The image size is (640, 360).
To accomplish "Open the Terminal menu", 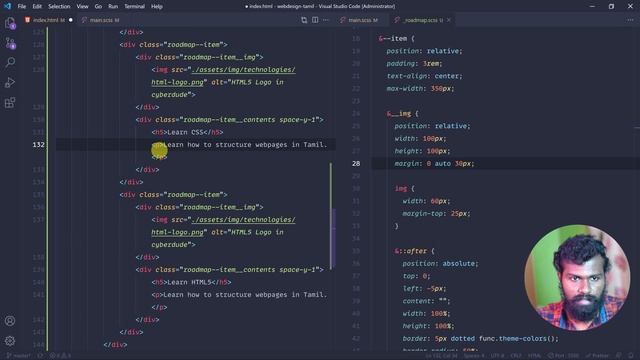I will 135,7.
